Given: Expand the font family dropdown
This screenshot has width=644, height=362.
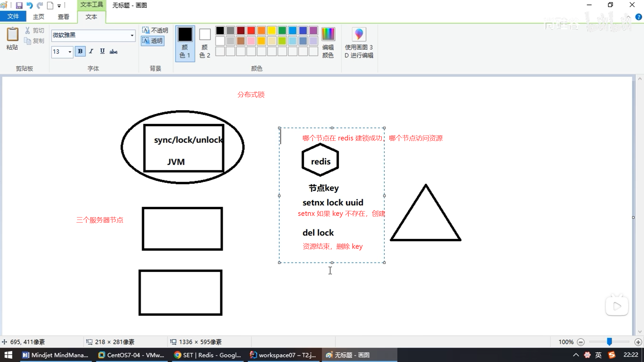Looking at the screenshot, I should click(132, 35).
